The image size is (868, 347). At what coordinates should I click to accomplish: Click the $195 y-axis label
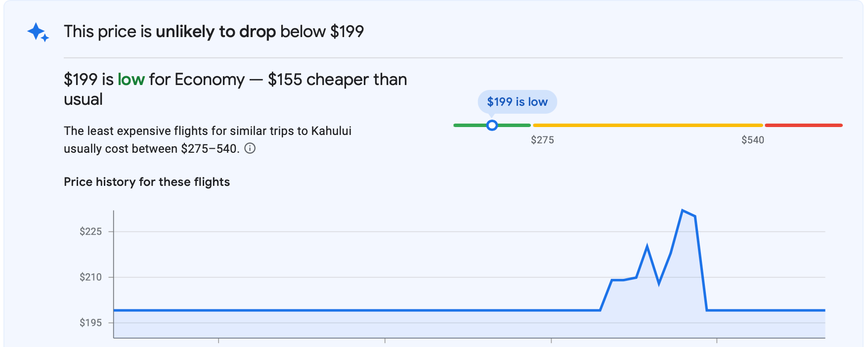90,323
